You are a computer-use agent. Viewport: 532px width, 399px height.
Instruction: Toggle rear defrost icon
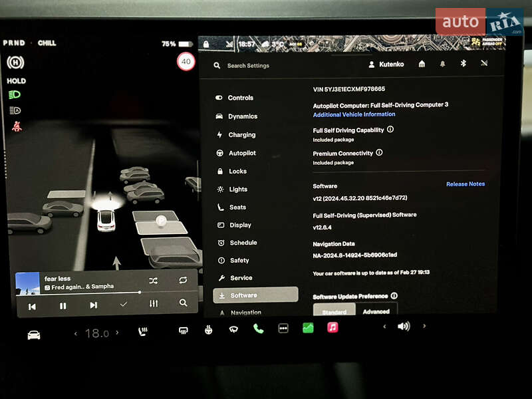pos(184,330)
